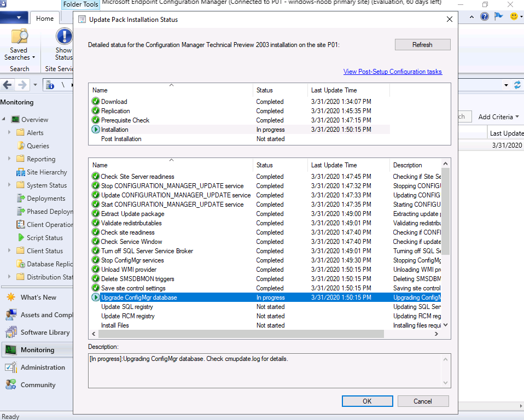Select the Upgrade ConfigMgr database row

click(266, 297)
